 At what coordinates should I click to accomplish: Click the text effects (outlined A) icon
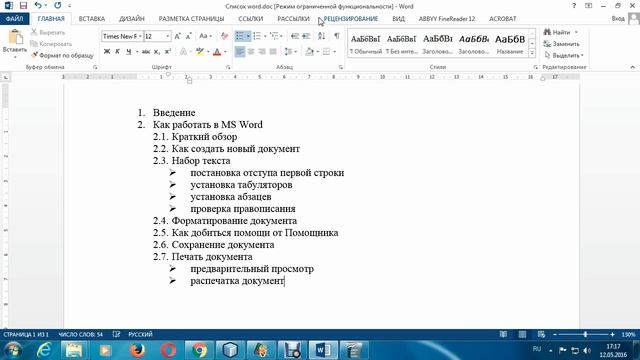click(183, 51)
